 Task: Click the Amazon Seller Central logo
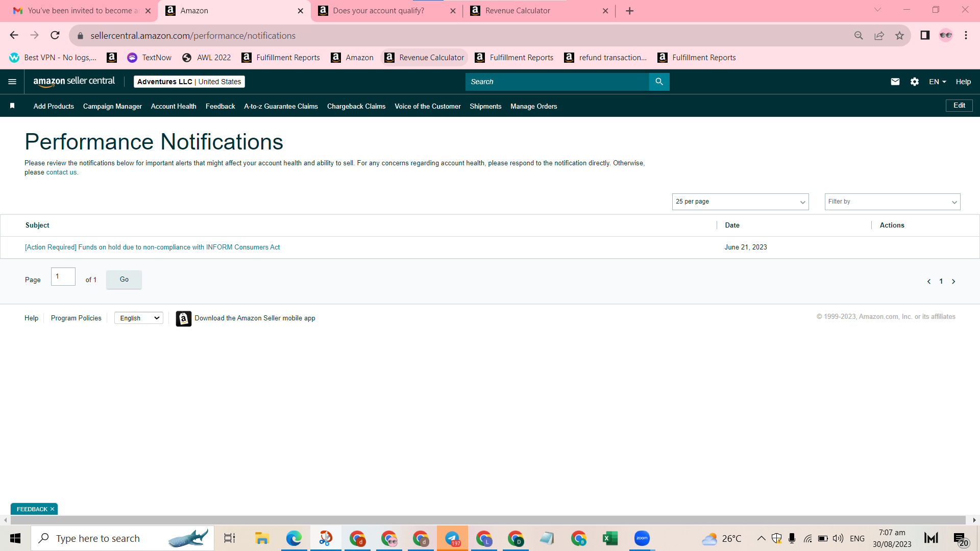(74, 82)
